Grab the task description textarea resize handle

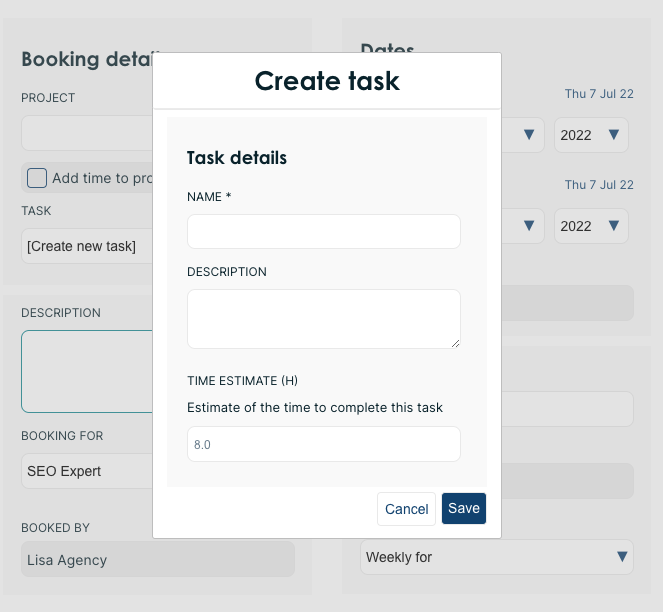tap(455, 343)
